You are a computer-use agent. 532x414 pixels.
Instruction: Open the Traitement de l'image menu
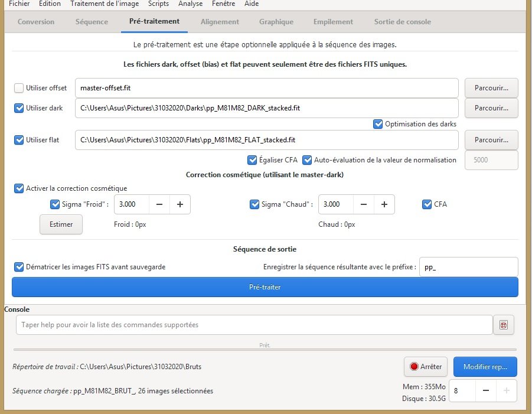[105, 4]
